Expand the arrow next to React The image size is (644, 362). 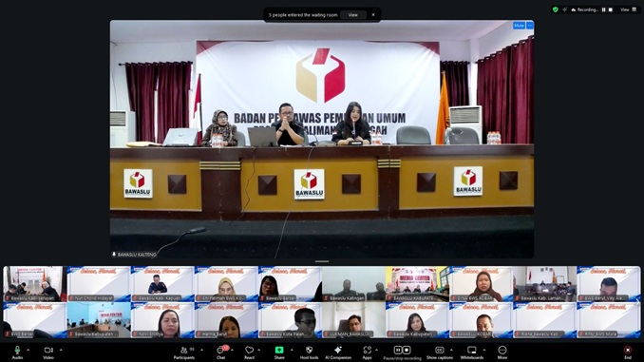pos(258,350)
